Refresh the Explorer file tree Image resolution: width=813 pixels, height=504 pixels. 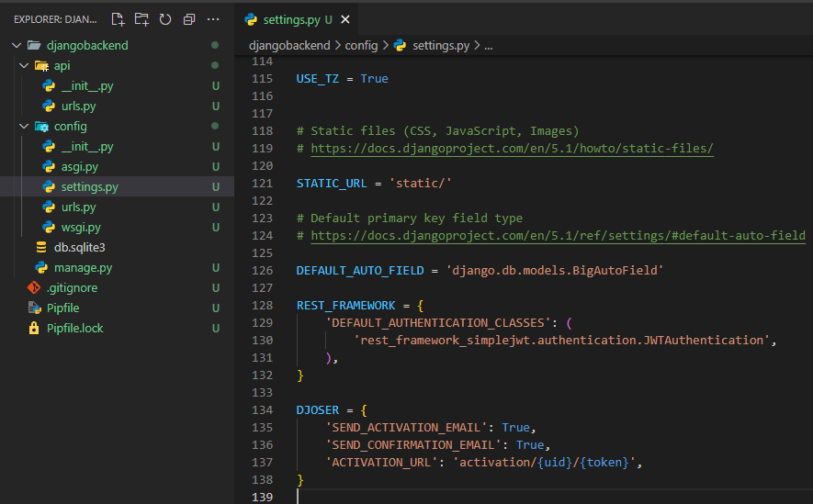pos(165,18)
